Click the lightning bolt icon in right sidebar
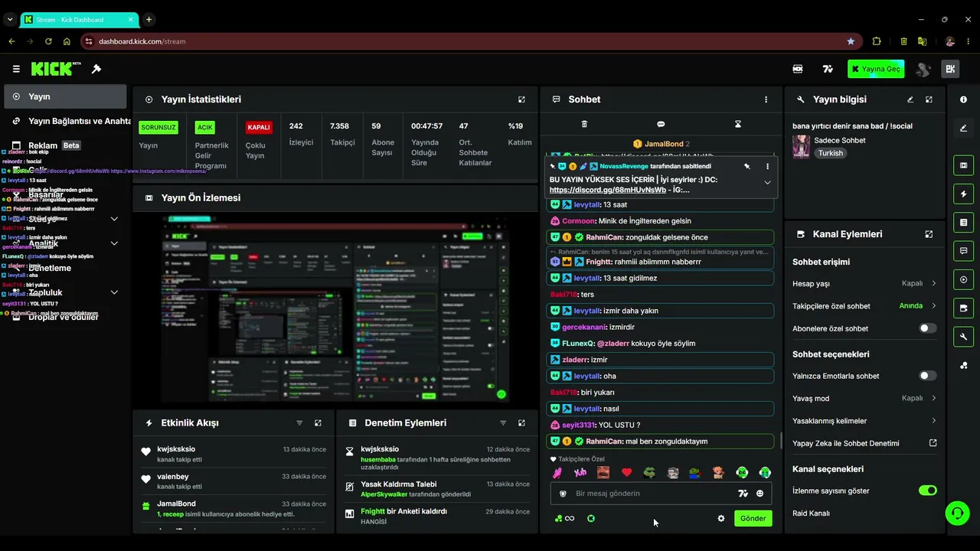This screenshot has height=551, width=980. [963, 194]
